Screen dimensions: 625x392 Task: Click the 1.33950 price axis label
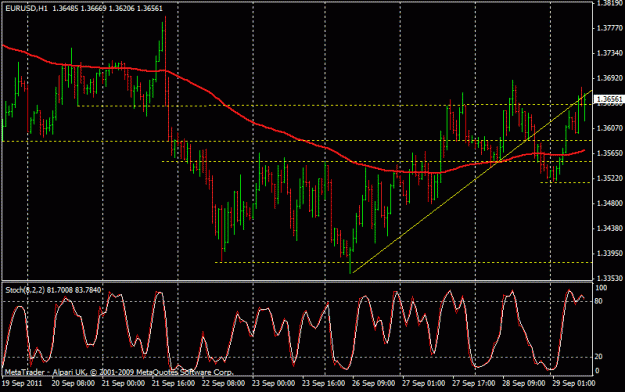coord(609,253)
